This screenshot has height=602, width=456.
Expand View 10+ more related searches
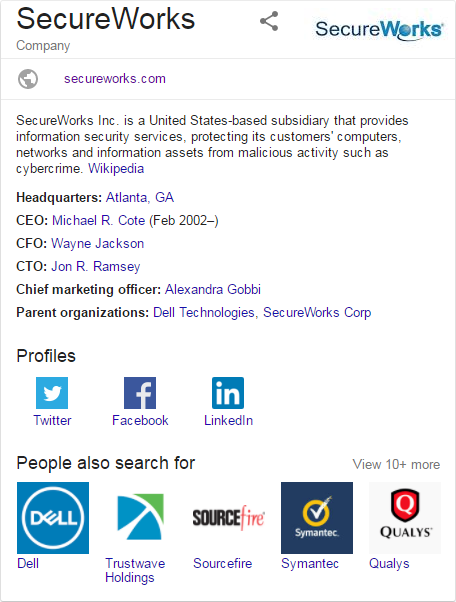tap(396, 465)
